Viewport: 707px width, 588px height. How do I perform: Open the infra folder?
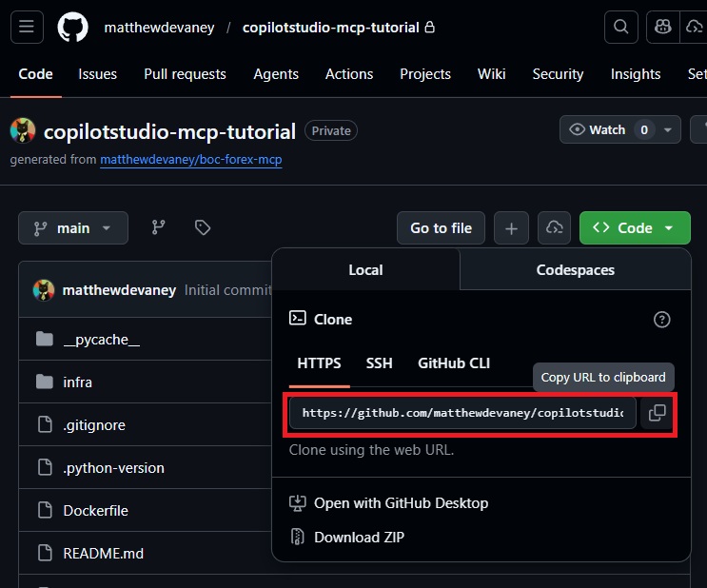pyautogui.click(x=77, y=382)
